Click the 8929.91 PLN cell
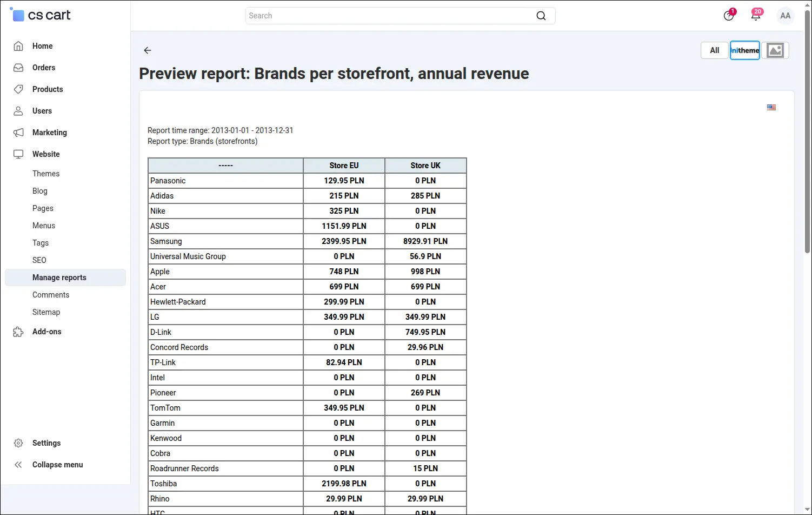This screenshot has width=812, height=515. (425, 241)
